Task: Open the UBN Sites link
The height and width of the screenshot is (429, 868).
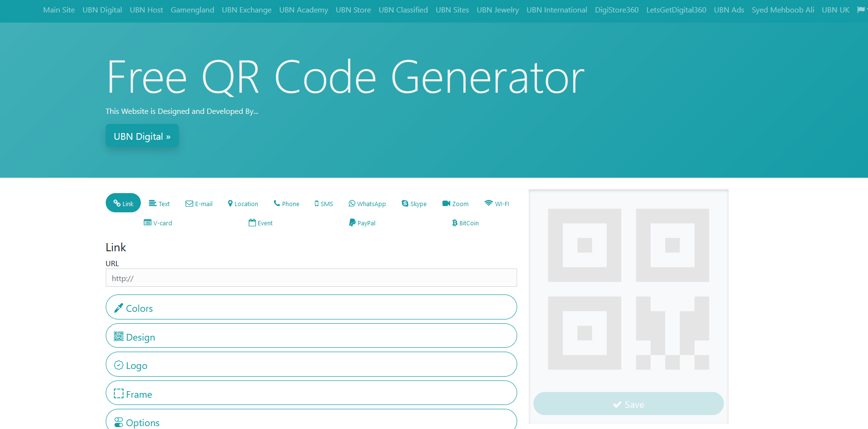Action: coord(452,10)
